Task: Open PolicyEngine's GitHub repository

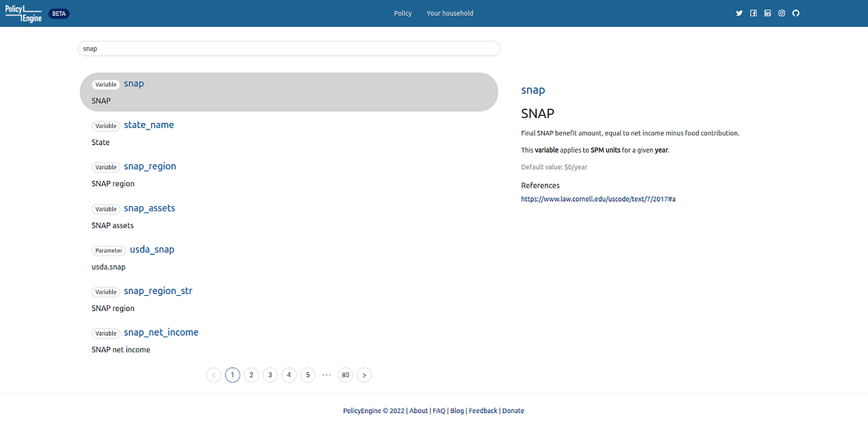Action: click(796, 12)
